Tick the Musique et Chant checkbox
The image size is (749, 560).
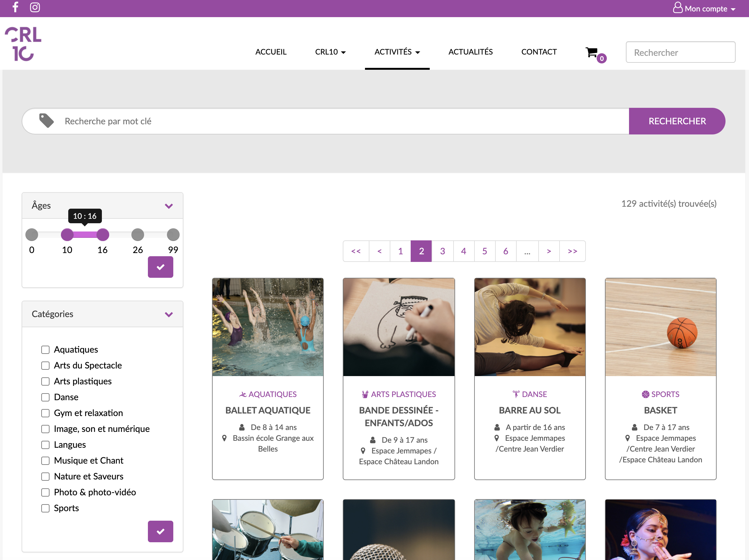[45, 460]
